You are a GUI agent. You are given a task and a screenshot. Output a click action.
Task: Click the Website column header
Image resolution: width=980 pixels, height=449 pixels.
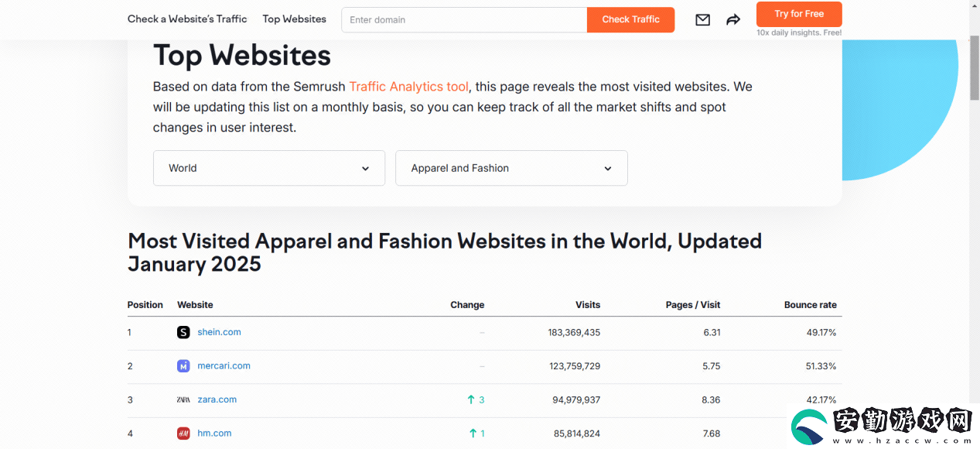195,305
